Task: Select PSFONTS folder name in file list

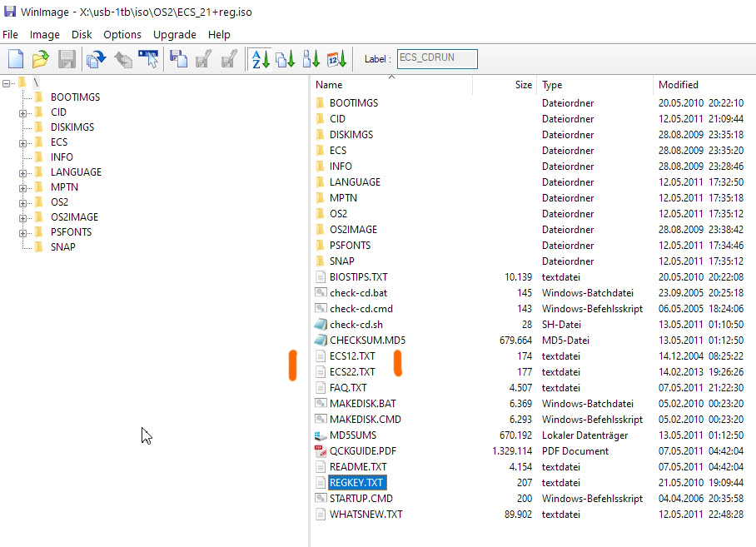Action: (350, 246)
